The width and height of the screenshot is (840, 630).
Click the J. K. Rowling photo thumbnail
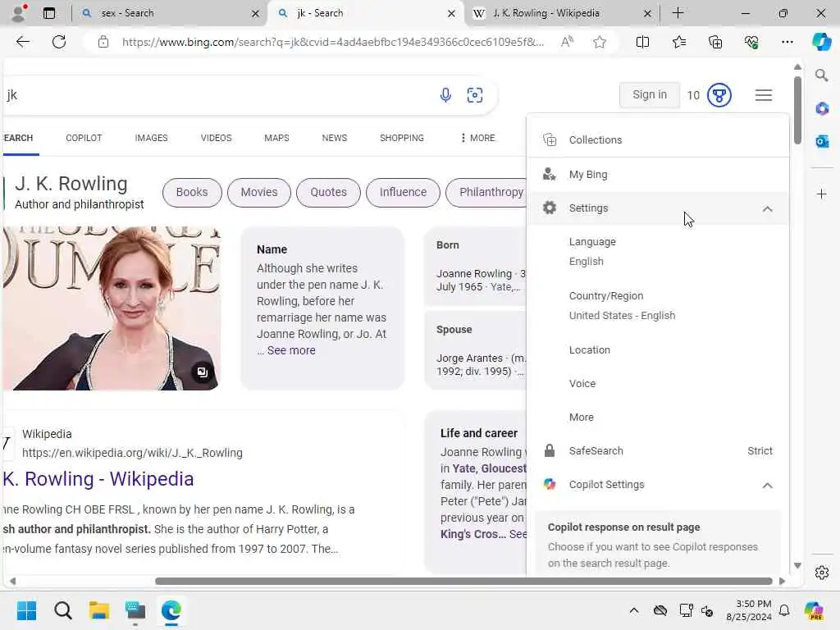(x=111, y=308)
